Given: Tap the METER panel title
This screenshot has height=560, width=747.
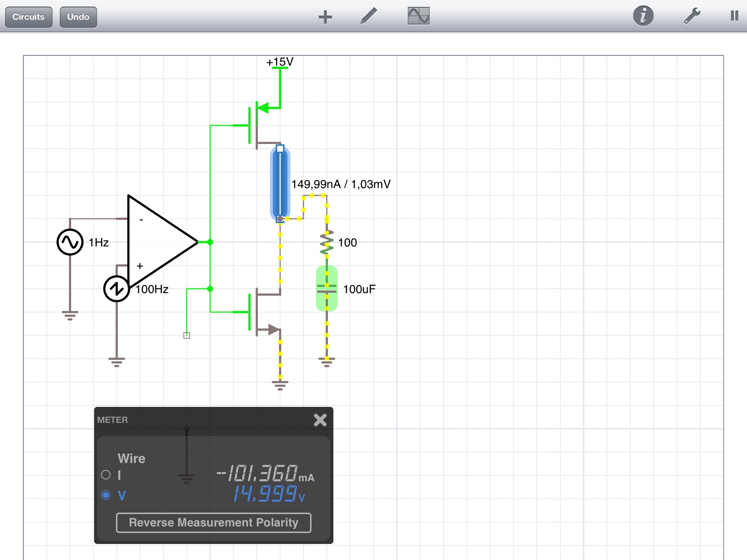Looking at the screenshot, I should tap(112, 420).
